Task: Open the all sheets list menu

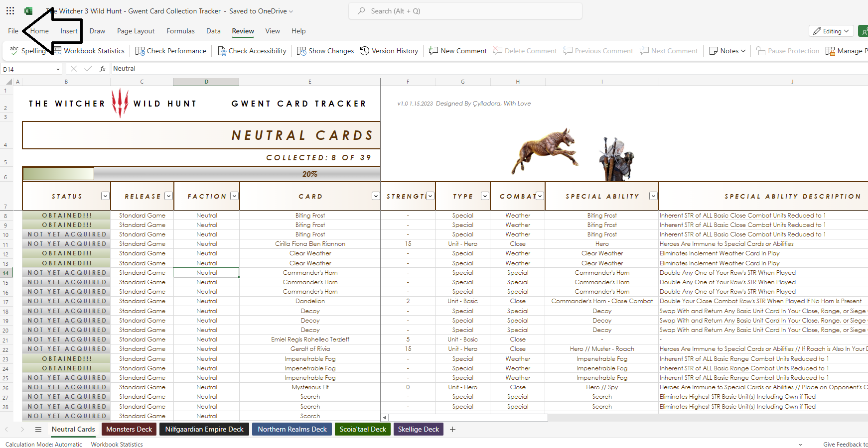Action: (38, 429)
